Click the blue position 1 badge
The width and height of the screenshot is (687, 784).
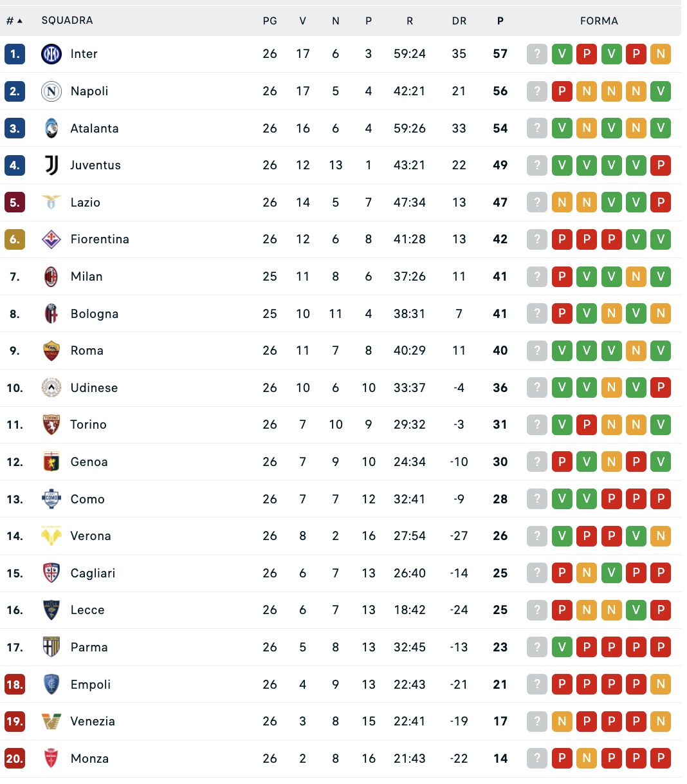[14, 54]
